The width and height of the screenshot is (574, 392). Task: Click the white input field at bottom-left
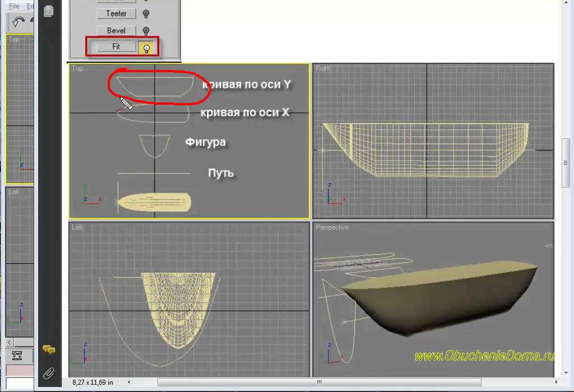tap(20, 383)
